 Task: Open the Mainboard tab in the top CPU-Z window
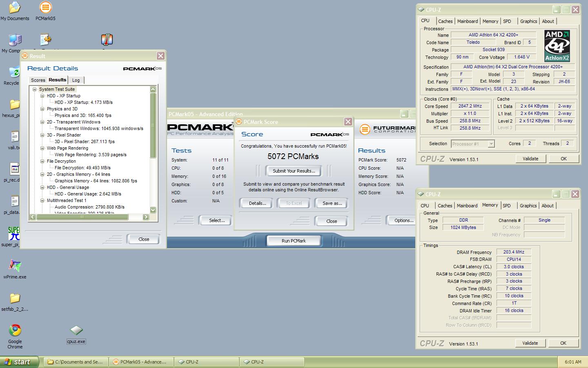tap(468, 21)
